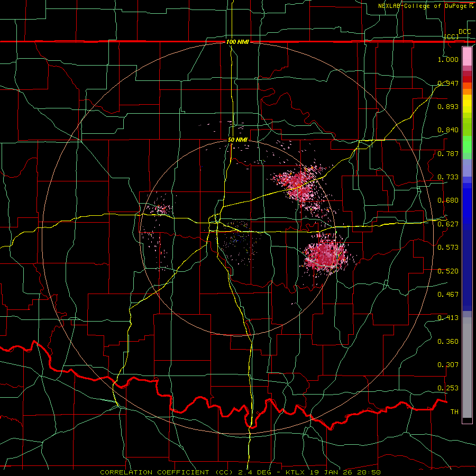The image size is (476, 476).
Task: Click the 50 NMI range ring label
Action: point(237,140)
